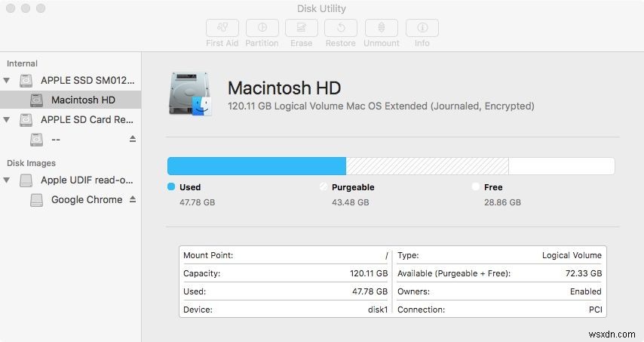Image resolution: width=644 pixels, height=342 pixels.
Task: Select APPLE SD Card Reader in sidebar
Action: (x=70, y=119)
